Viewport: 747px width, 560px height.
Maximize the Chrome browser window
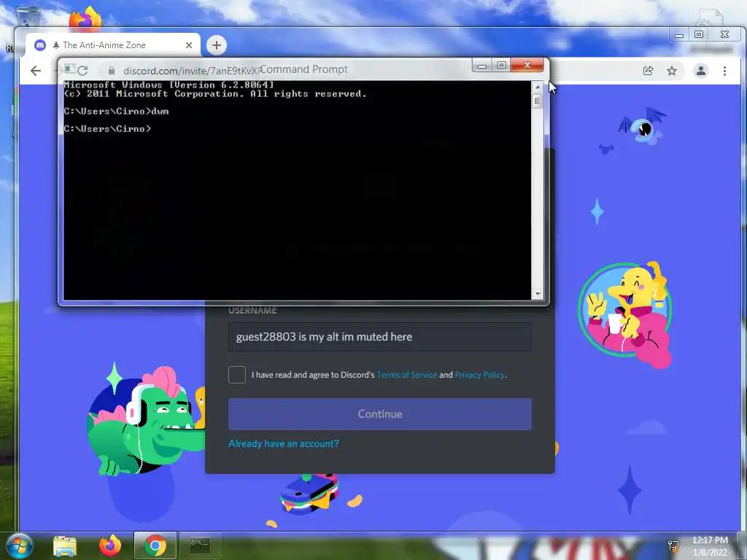tap(698, 35)
